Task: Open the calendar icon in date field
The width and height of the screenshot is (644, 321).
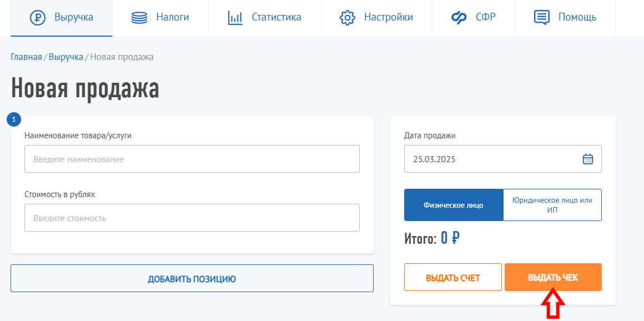Action: click(x=587, y=159)
